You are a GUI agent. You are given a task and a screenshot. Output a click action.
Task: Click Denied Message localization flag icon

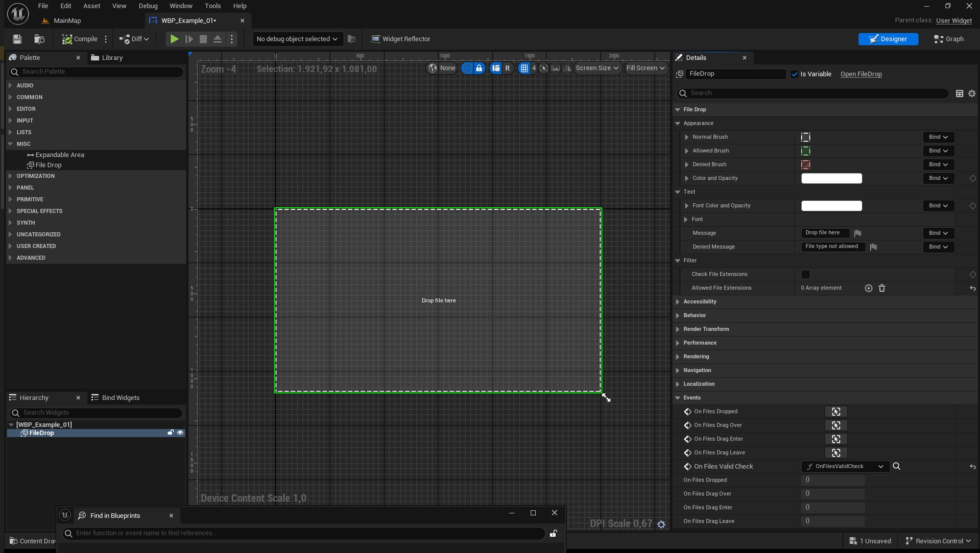[874, 247]
